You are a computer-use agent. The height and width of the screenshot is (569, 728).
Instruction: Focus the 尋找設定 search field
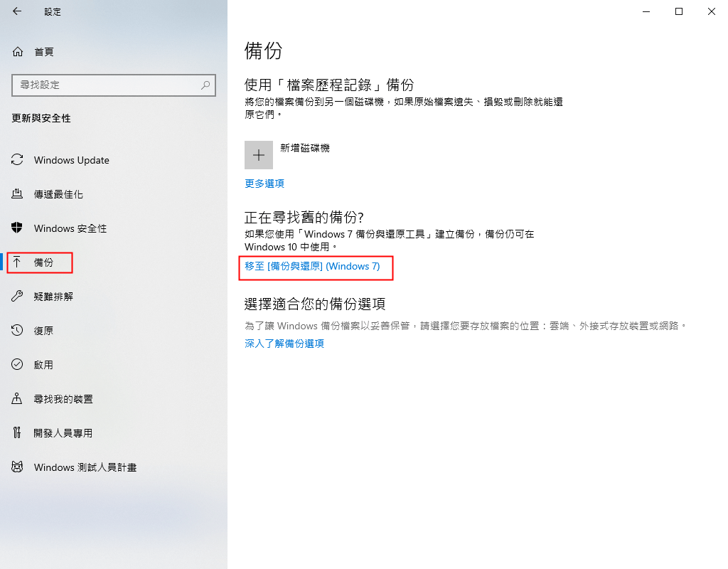pyautogui.click(x=114, y=85)
